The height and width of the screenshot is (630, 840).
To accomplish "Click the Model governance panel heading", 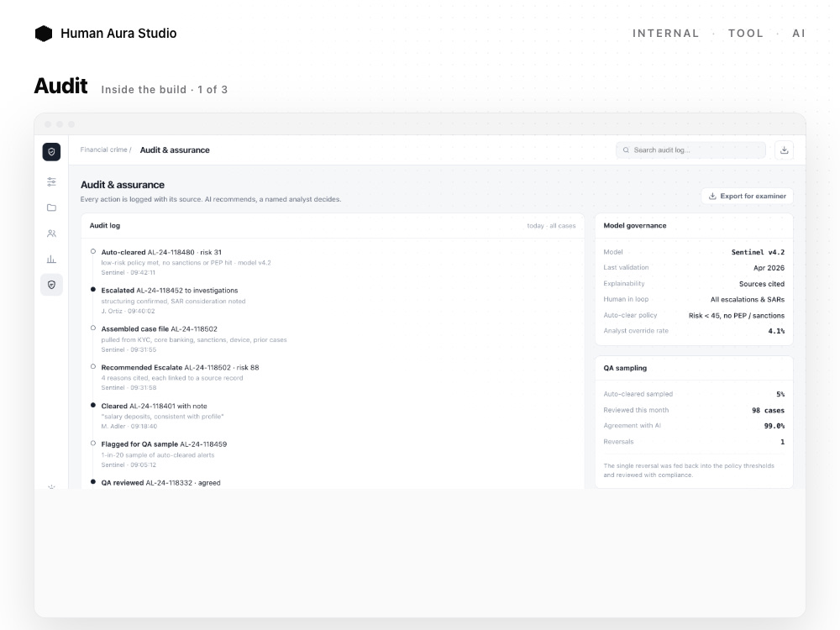I will tap(635, 225).
